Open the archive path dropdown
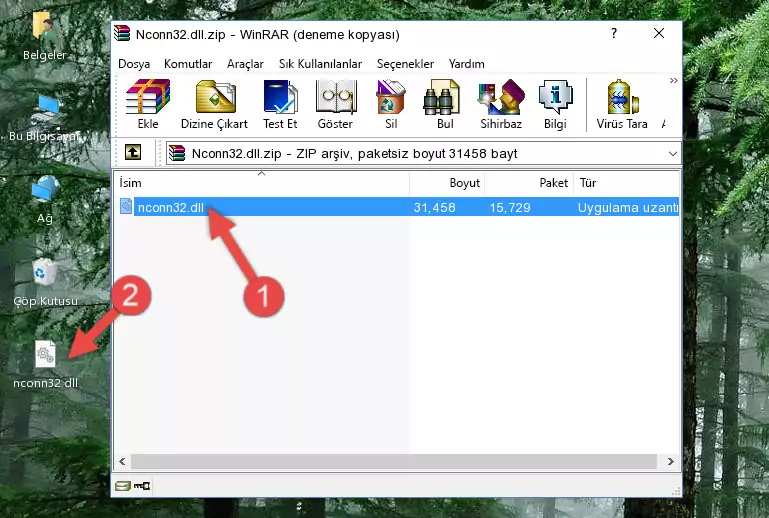The width and height of the screenshot is (769, 518). click(672, 154)
